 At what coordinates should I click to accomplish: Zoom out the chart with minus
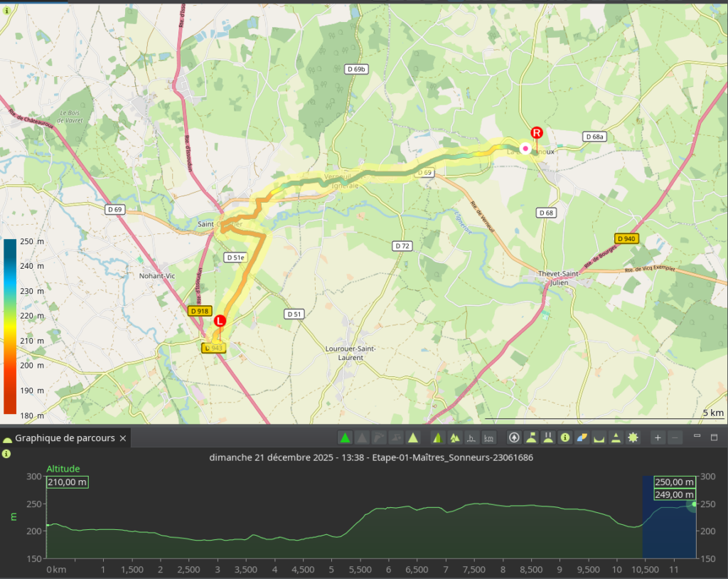click(x=675, y=437)
